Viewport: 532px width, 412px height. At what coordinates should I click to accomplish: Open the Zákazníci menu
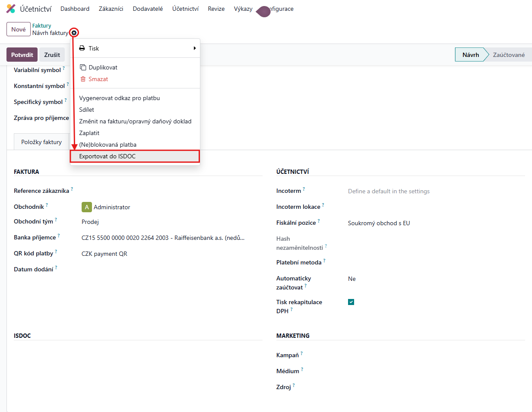[111, 9]
